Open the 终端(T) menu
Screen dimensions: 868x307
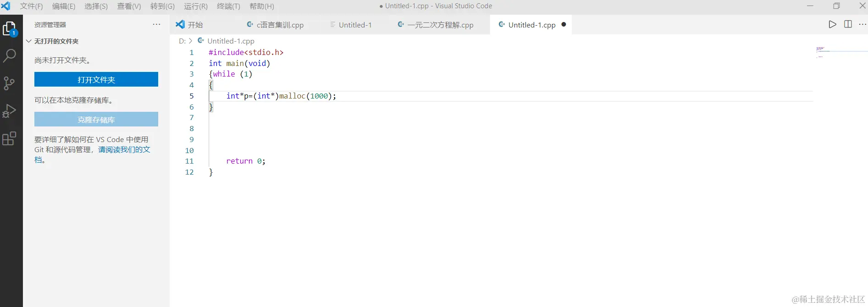(228, 6)
